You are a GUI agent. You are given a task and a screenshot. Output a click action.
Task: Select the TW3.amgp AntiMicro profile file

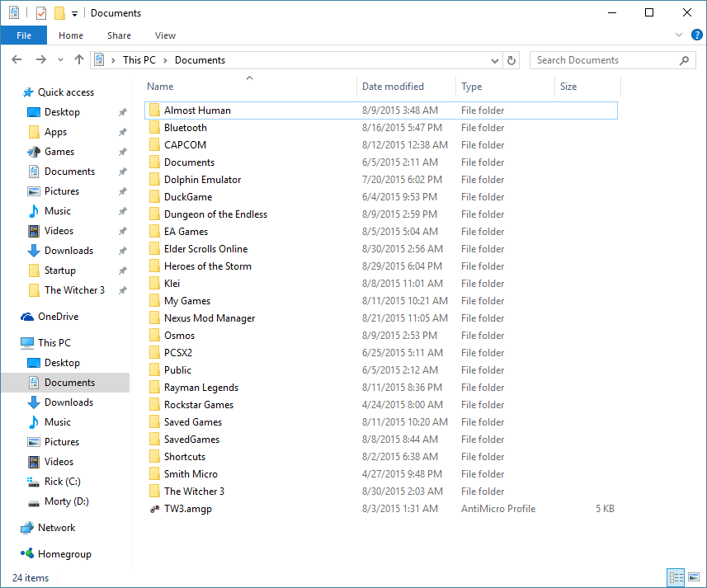tap(381, 509)
